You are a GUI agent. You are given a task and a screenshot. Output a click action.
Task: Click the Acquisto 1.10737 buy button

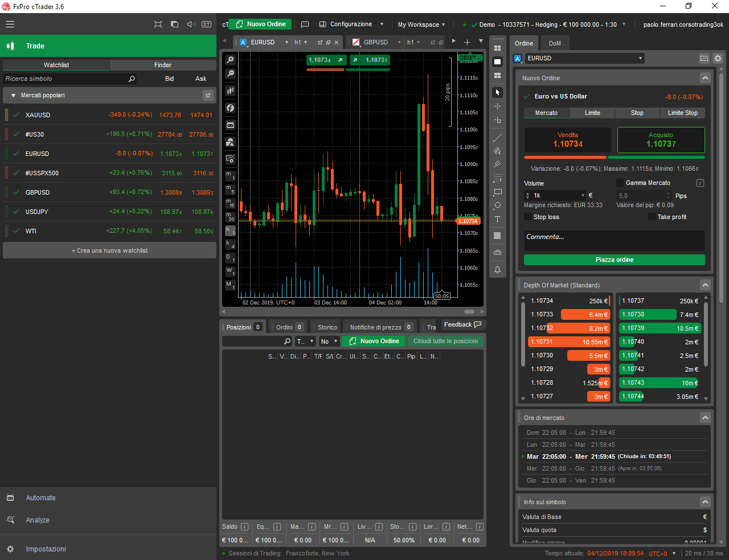pyautogui.click(x=661, y=140)
